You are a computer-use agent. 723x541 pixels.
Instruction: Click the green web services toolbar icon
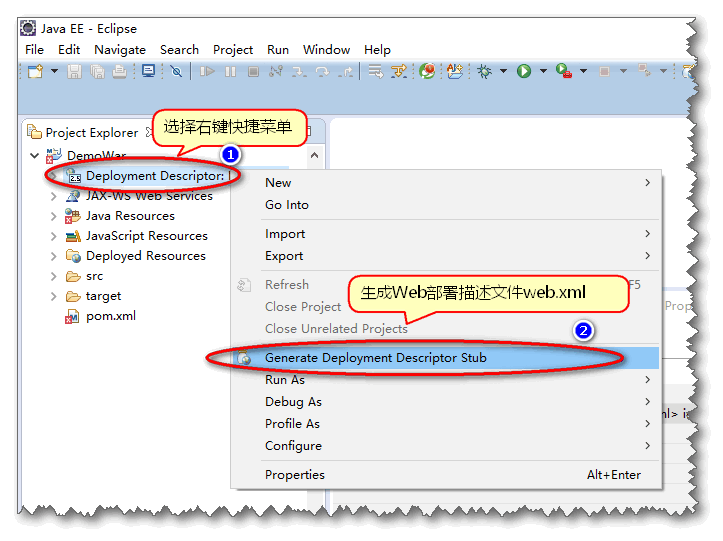point(427,71)
